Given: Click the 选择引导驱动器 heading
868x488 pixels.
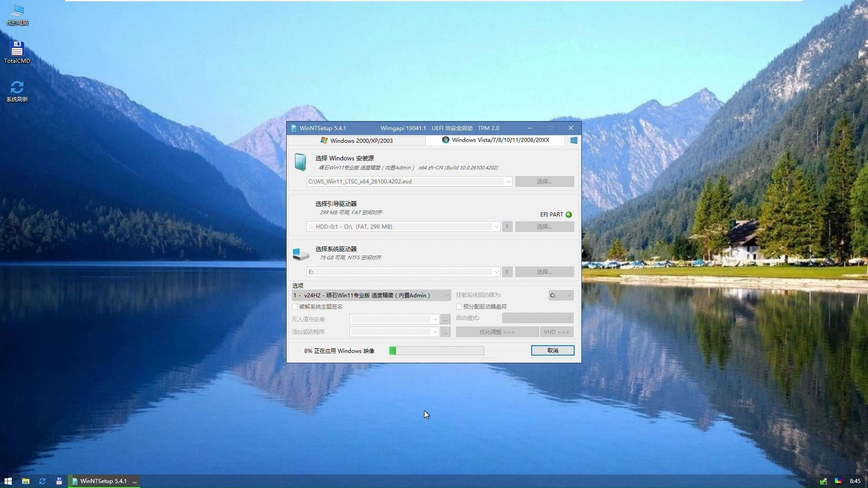Looking at the screenshot, I should [x=336, y=204].
